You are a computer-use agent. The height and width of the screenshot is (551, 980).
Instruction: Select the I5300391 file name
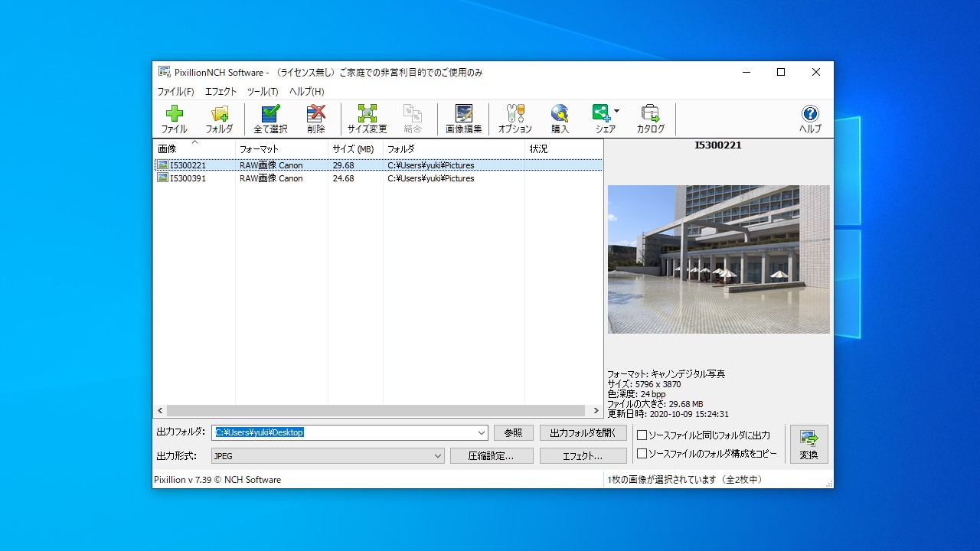pyautogui.click(x=188, y=178)
